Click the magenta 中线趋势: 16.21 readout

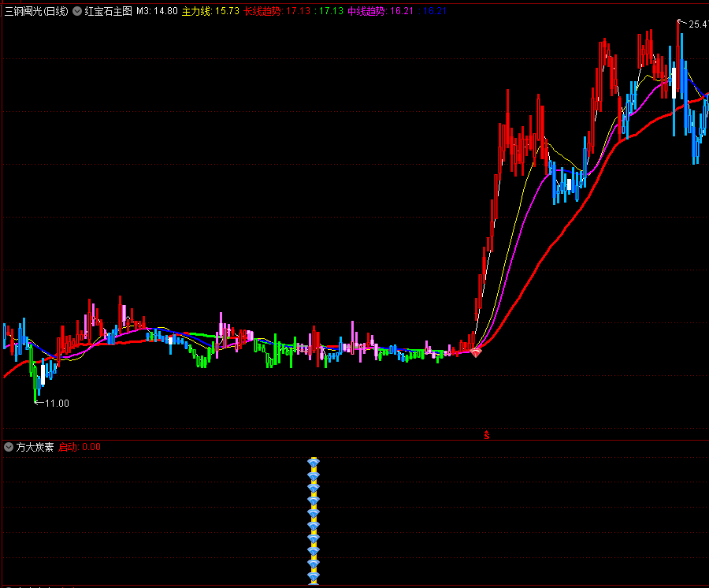[x=380, y=11]
